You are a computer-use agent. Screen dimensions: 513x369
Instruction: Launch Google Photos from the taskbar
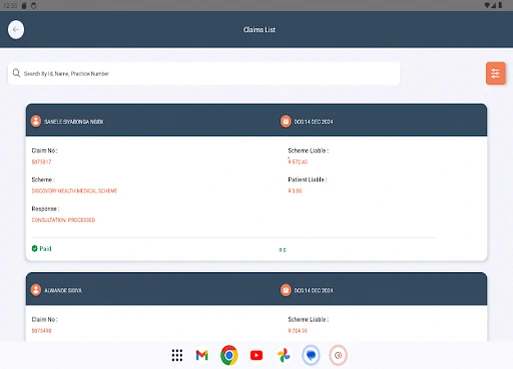pos(284,355)
